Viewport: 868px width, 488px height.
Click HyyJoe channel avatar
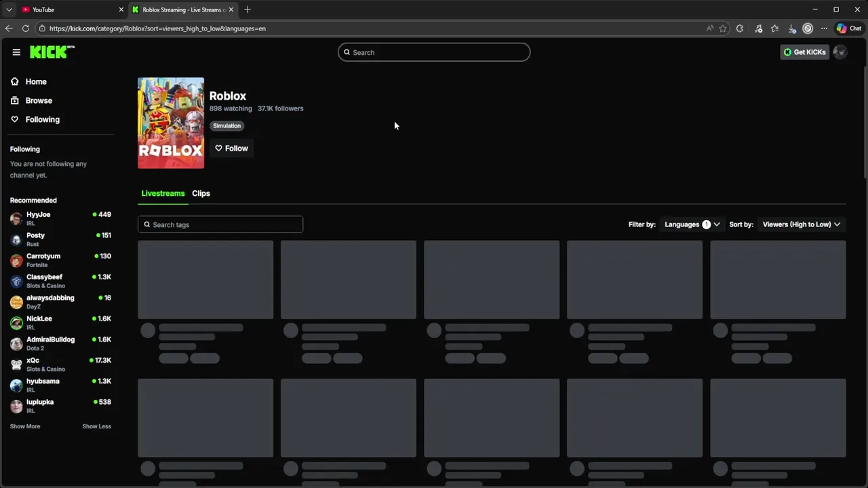point(16,218)
